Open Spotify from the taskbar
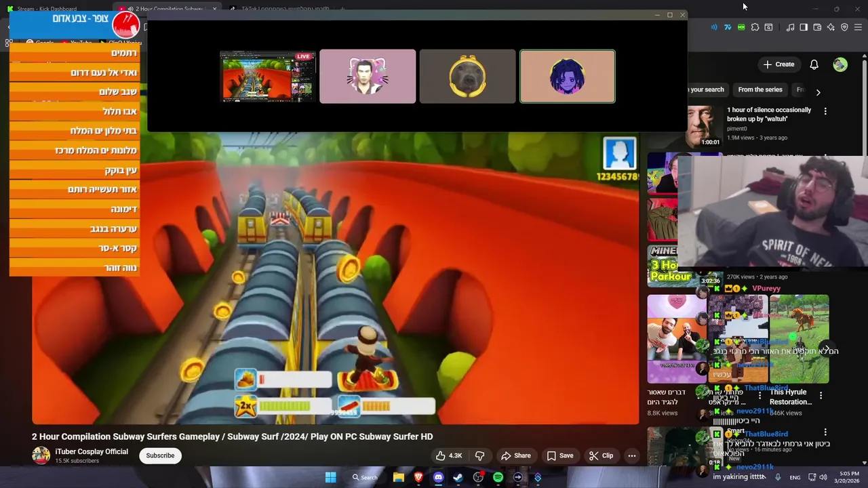This screenshot has height=488, width=868. pos(498,477)
